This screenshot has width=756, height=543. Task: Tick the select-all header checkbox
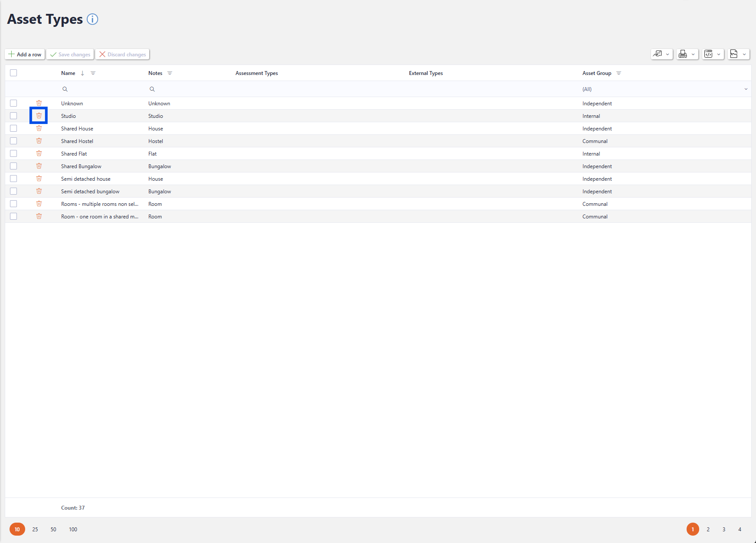(13, 73)
